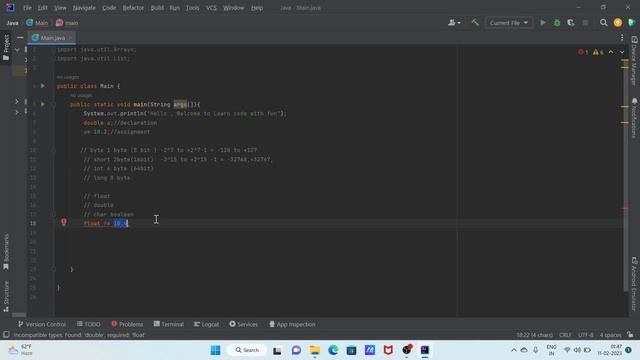
Task: Open the Tools menu
Action: coord(192,8)
